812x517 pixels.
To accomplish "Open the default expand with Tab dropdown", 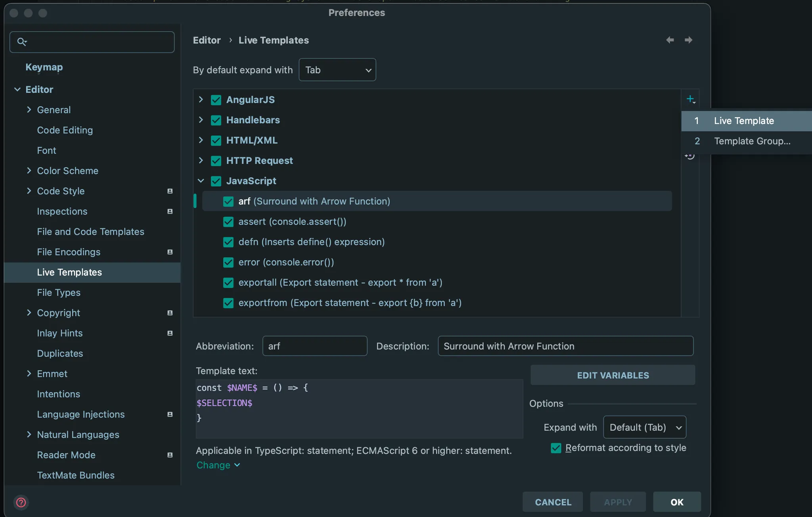I will 337,70.
